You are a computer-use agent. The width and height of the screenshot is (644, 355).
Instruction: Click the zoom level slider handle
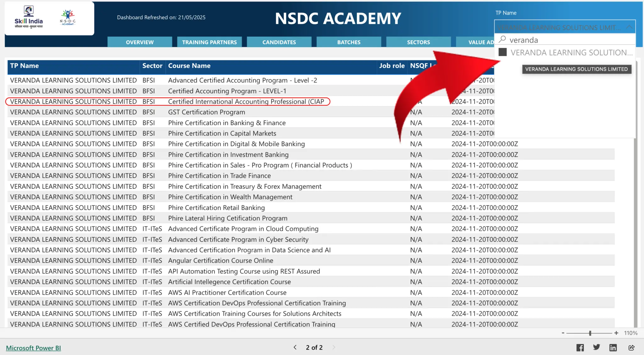click(590, 333)
